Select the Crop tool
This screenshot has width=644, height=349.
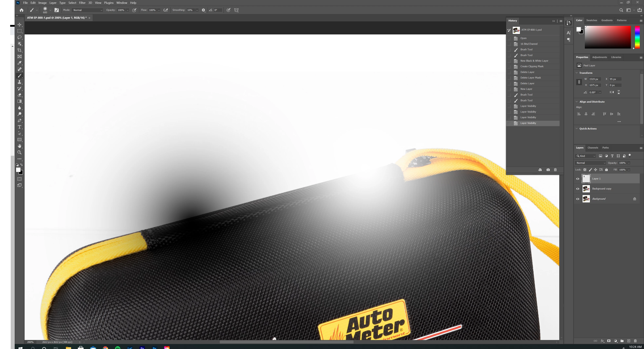tap(20, 50)
